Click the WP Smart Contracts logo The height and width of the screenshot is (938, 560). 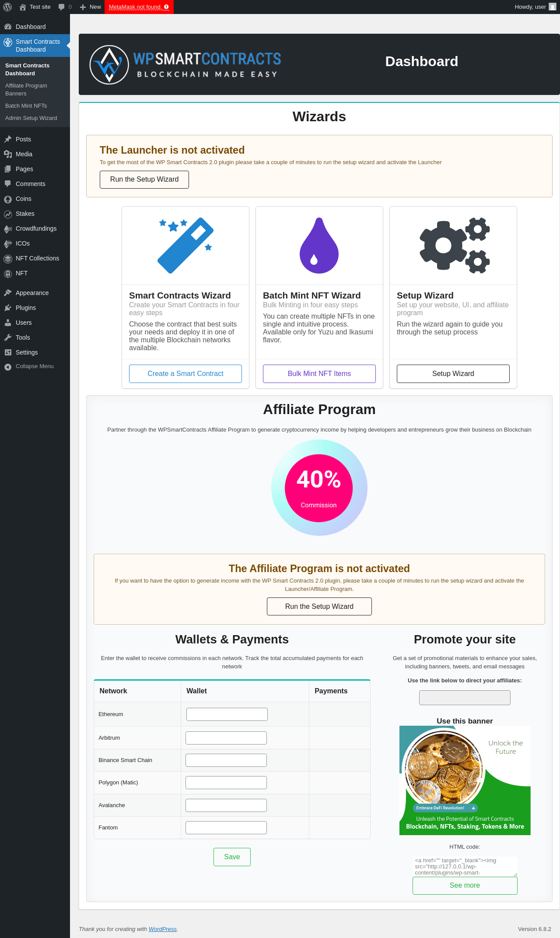185,65
